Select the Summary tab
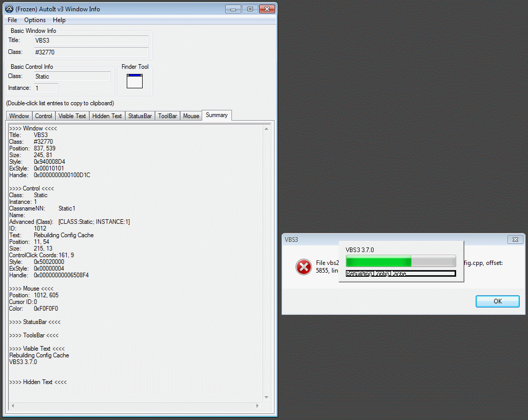528x420 pixels. point(217,116)
